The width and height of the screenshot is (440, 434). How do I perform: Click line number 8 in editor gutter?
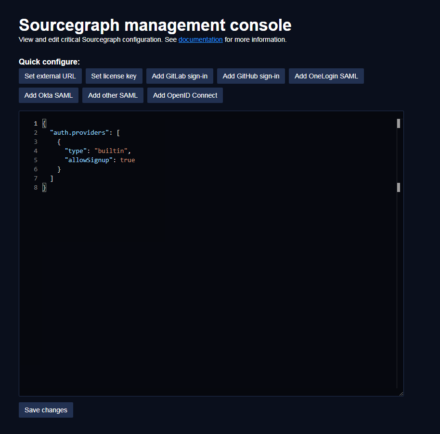[35, 188]
